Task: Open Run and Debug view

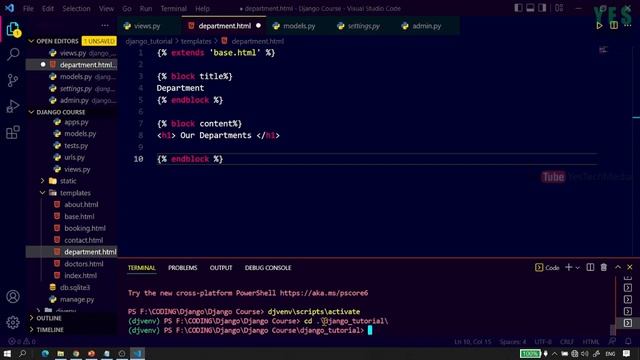Action: [13, 106]
